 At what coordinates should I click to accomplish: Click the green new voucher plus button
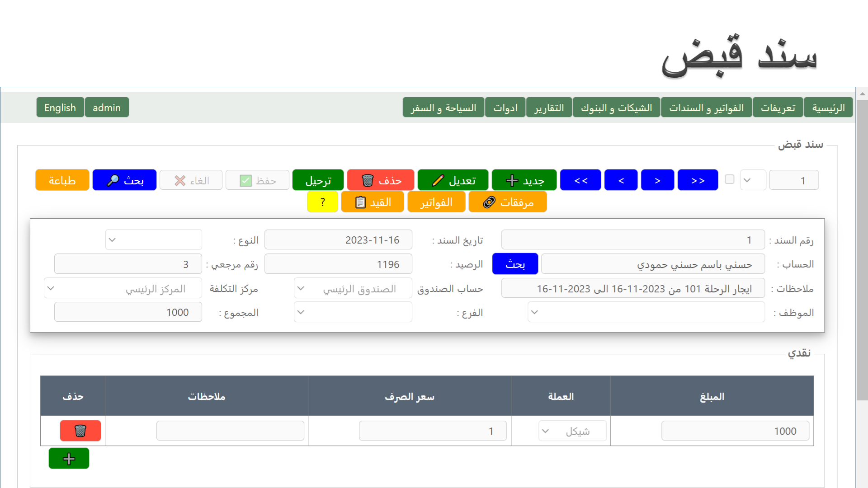[x=524, y=180]
